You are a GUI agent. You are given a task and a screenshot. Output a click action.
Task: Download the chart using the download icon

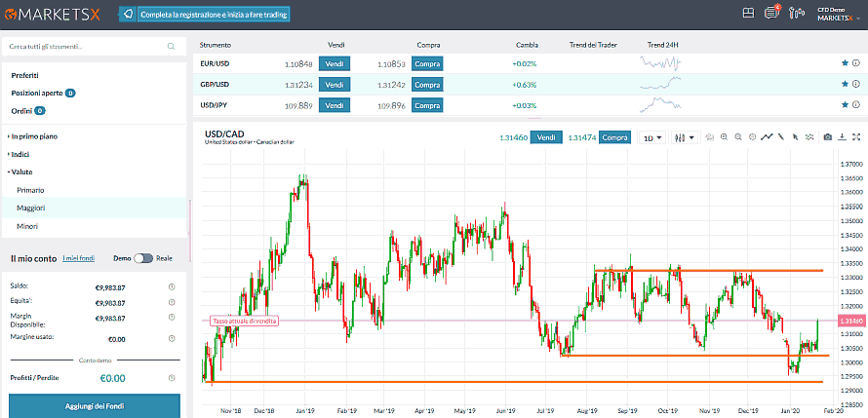[x=842, y=137]
